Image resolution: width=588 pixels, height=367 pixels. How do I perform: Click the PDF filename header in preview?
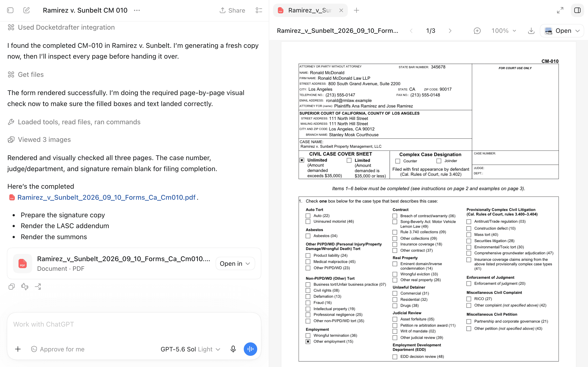coord(337,31)
